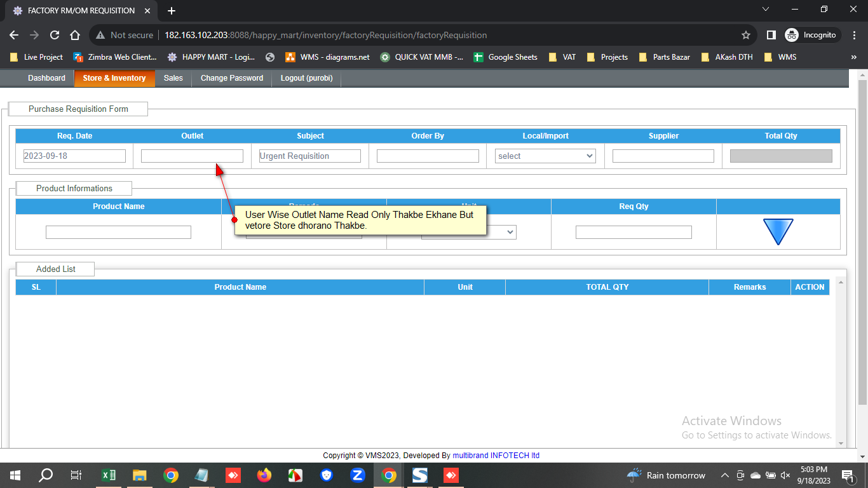Image resolution: width=868 pixels, height=488 pixels.
Task: Open the WMS - diagrams.net bookmark
Action: pos(327,57)
